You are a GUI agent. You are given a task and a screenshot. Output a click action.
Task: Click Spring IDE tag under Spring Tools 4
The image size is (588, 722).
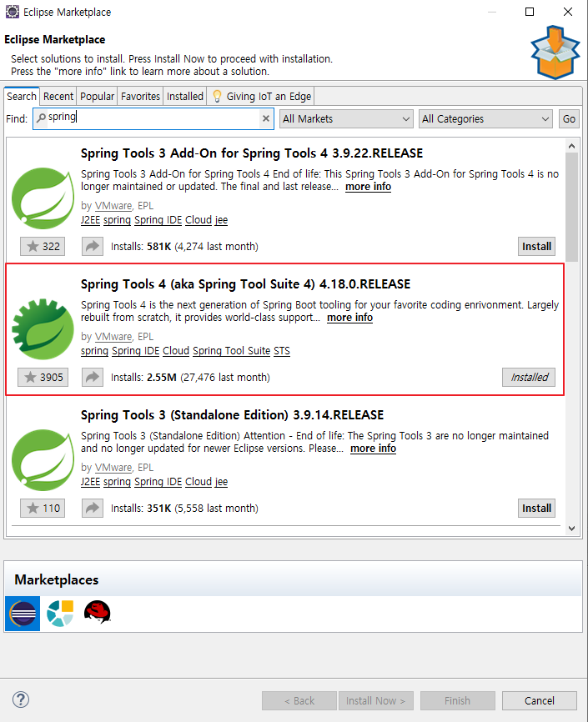(x=135, y=351)
